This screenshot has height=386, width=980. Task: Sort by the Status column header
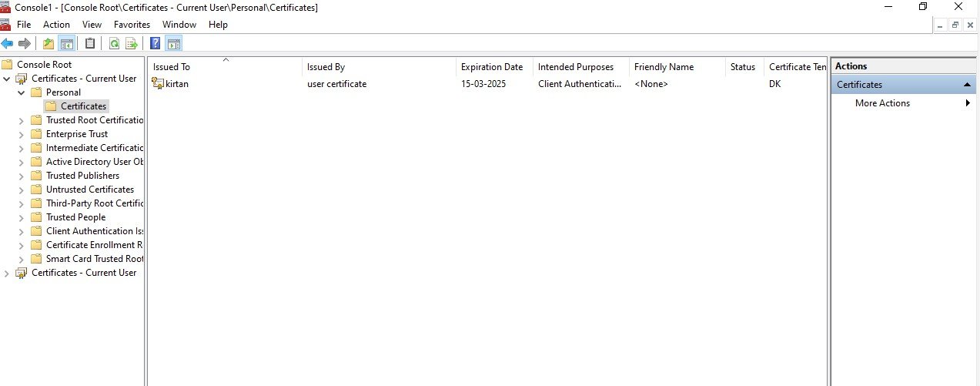744,67
